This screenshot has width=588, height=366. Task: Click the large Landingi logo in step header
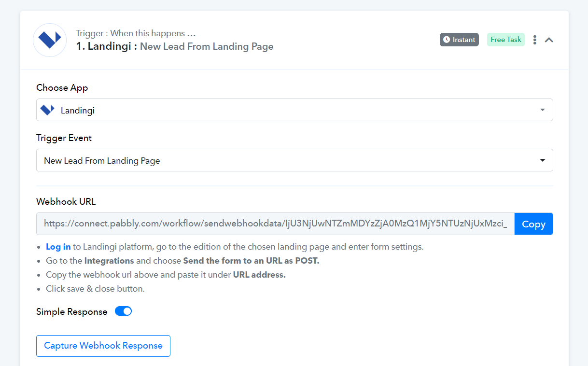[x=50, y=40]
